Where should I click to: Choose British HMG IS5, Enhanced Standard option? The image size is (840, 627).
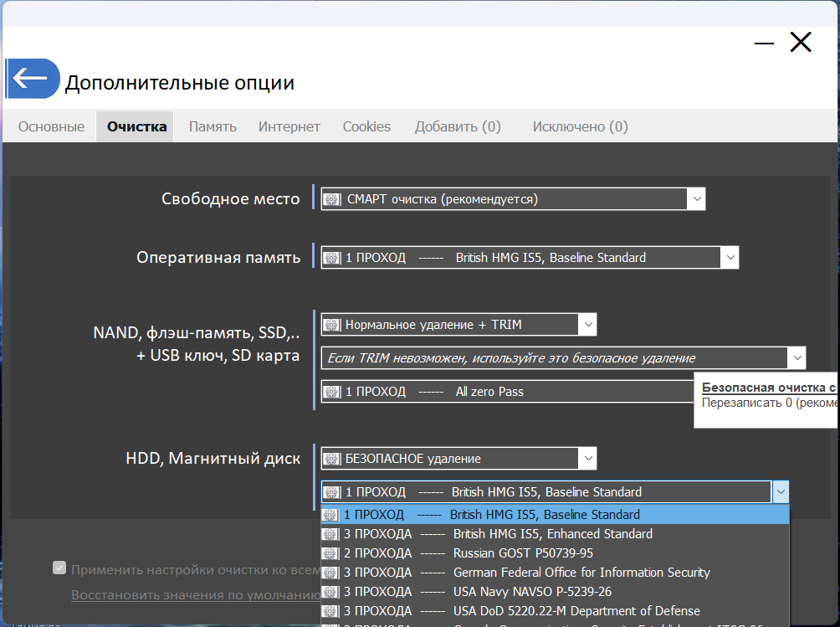tap(552, 533)
